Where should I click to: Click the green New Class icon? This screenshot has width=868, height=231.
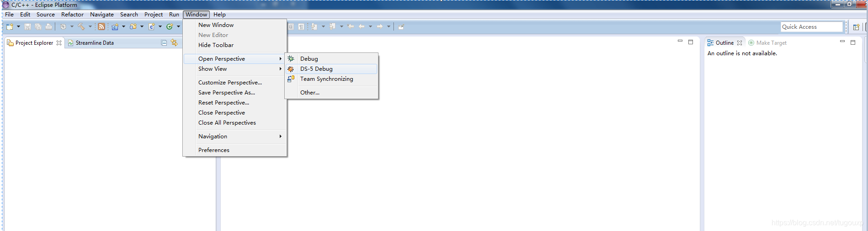pos(170,26)
